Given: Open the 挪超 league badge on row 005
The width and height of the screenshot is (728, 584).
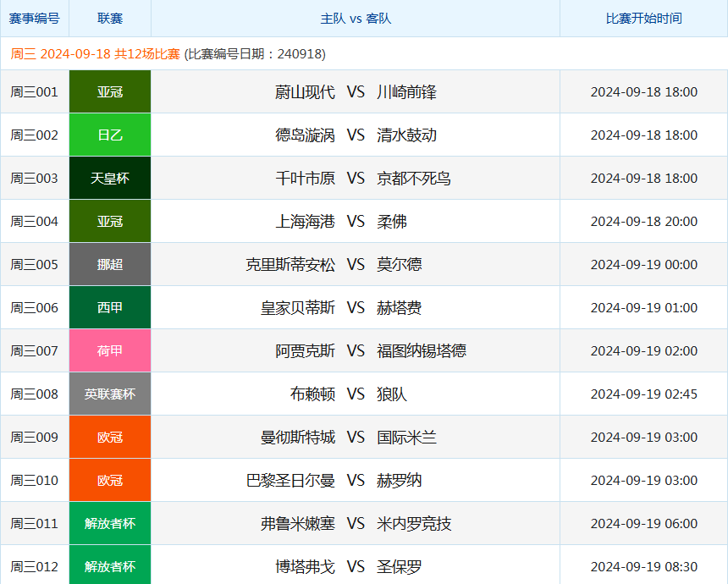Looking at the screenshot, I should pyautogui.click(x=109, y=264).
